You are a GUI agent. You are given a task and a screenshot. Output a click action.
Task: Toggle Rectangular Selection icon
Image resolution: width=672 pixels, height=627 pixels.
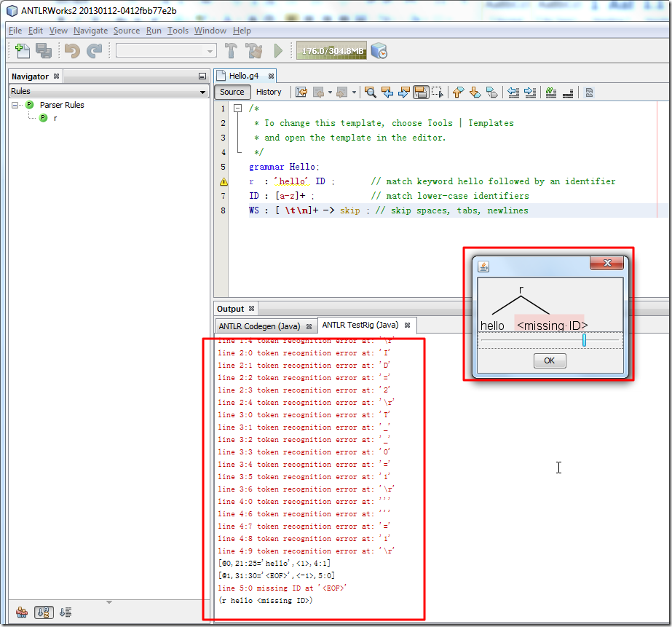(438, 92)
